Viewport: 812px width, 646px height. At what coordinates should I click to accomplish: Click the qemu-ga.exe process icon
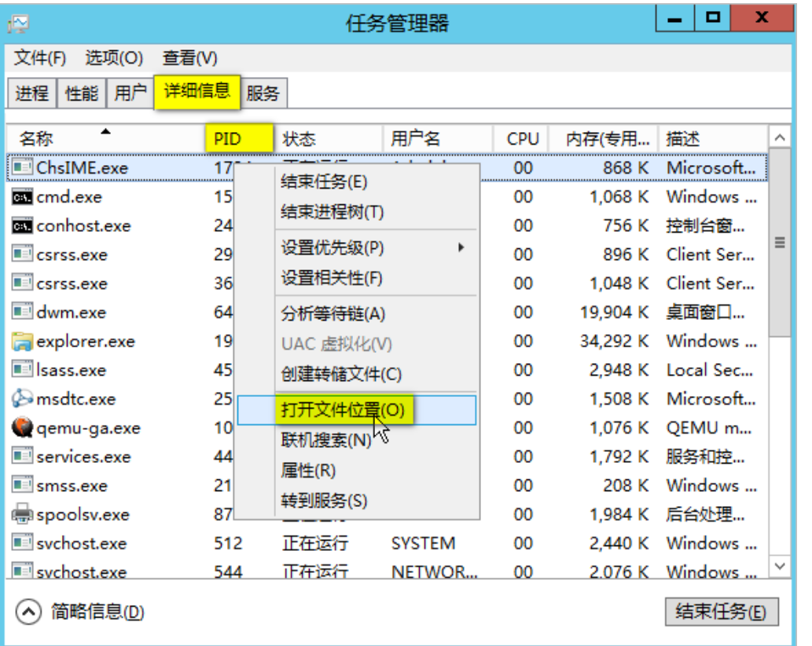[22, 428]
